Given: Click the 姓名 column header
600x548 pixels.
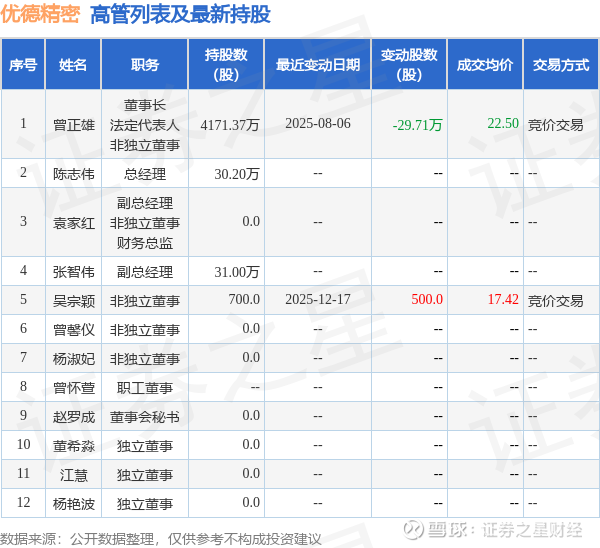Looking at the screenshot, I should pyautogui.click(x=73, y=64).
